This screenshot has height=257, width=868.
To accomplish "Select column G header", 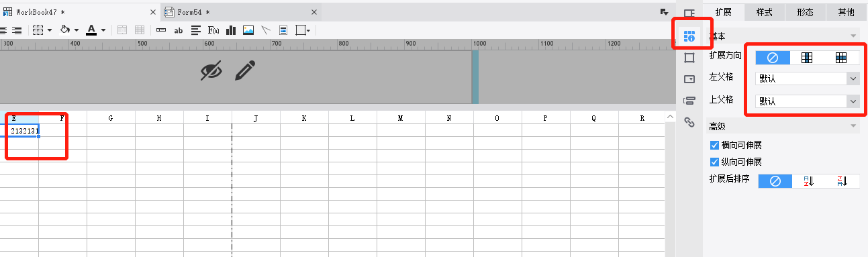I will [111, 118].
